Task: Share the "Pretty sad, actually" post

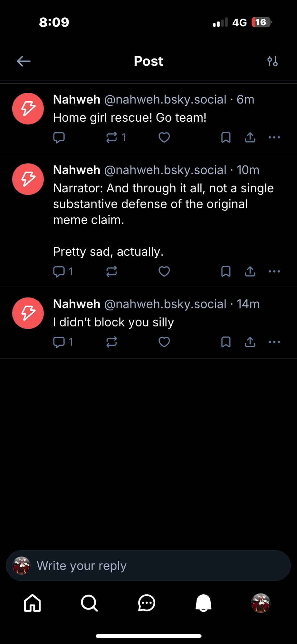Action: (250, 271)
